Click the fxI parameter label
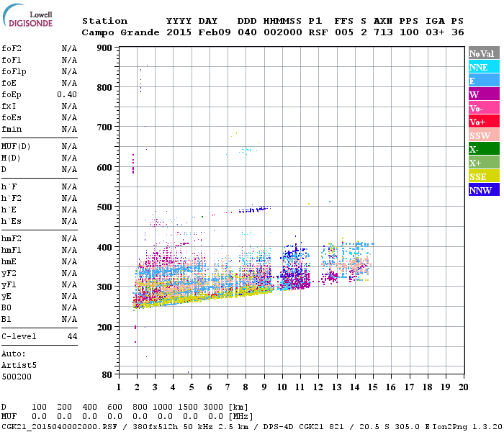The height and width of the screenshot is (432, 504). pyautogui.click(x=9, y=106)
